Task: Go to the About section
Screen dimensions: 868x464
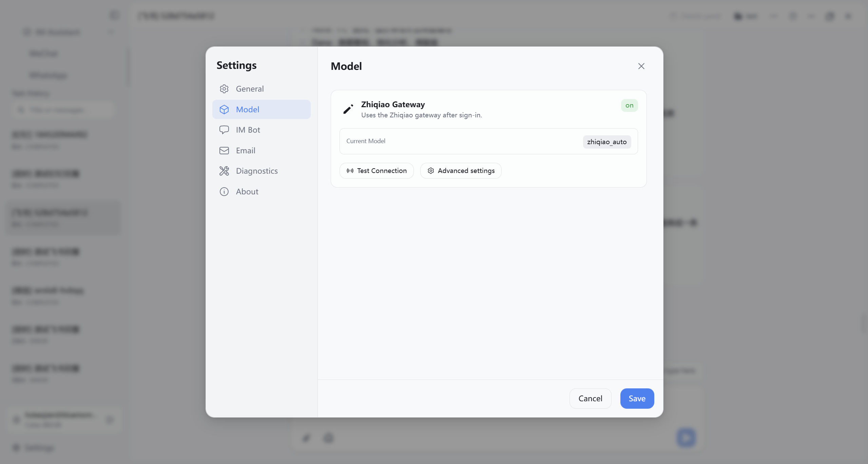Action: (261, 192)
